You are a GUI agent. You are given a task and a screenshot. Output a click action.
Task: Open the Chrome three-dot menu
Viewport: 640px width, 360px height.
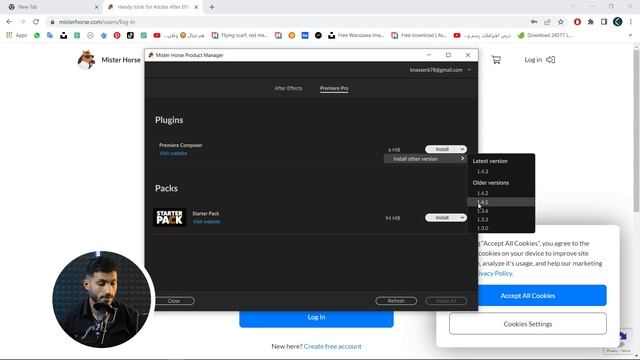click(x=631, y=22)
